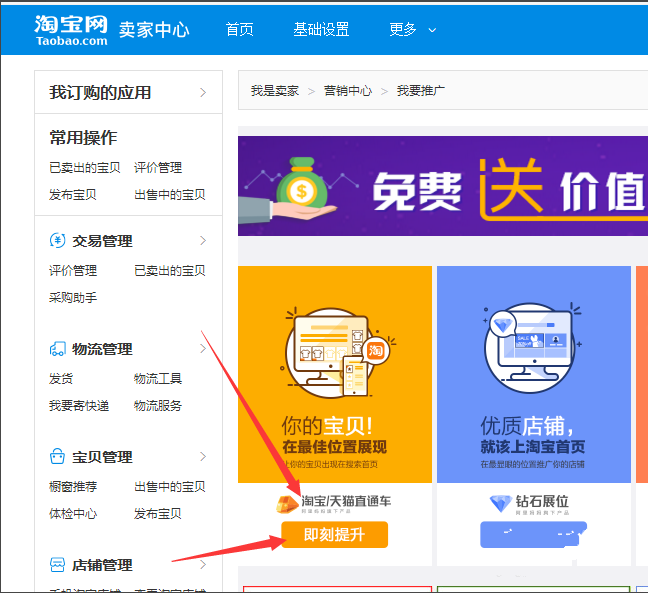The image size is (648, 593).
Task: Click the 宝贝管理 shopping bag icon
Action: click(57, 457)
